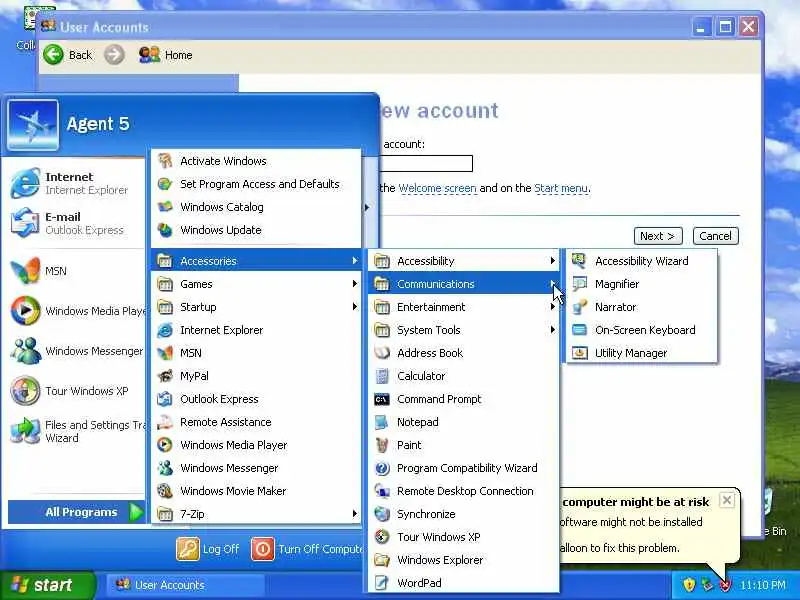Click the yellow security shield tray icon
Image resolution: width=800 pixels, height=600 pixels.
point(689,585)
